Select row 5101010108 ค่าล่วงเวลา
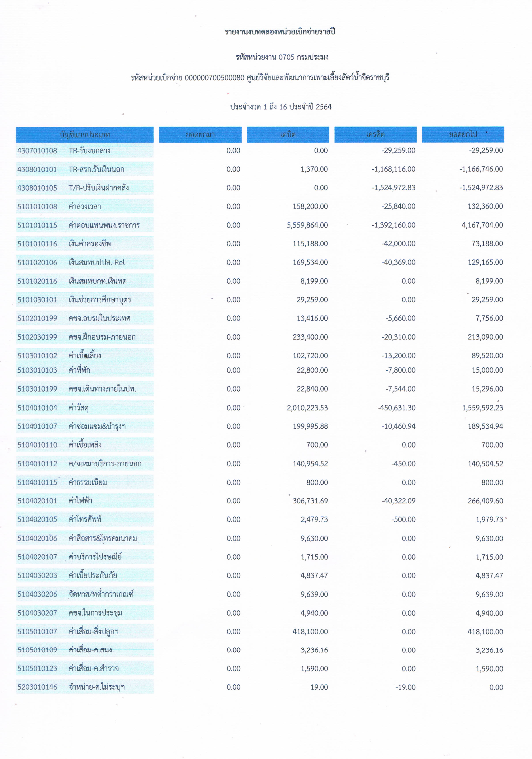This screenshot has width=532, height=759. point(85,207)
